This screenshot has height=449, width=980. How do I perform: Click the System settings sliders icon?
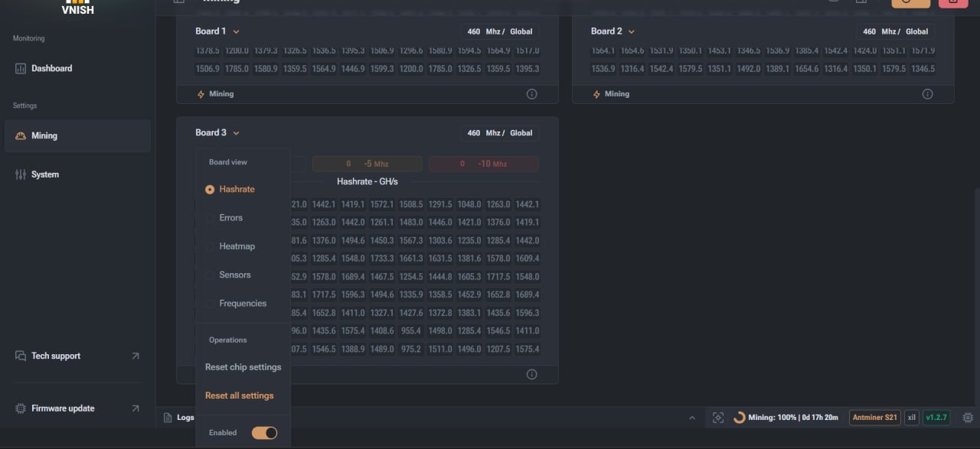pos(20,174)
